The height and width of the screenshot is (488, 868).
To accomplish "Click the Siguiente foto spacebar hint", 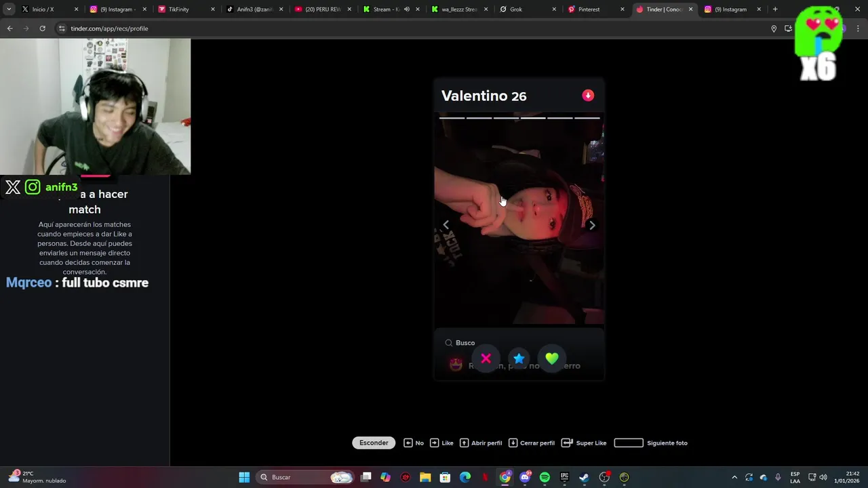I will coord(651,443).
